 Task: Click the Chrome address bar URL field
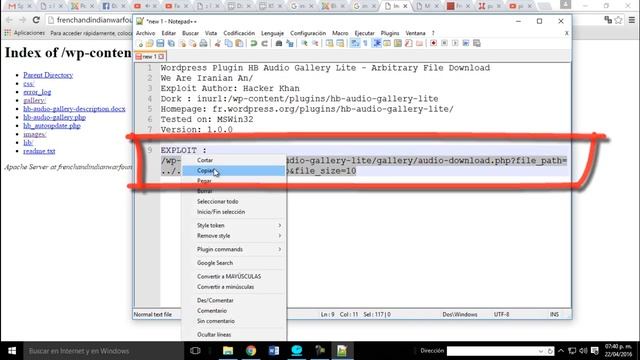94,20
